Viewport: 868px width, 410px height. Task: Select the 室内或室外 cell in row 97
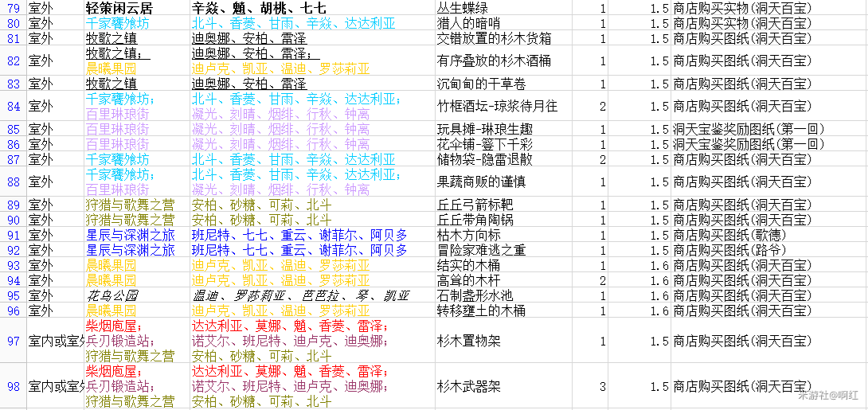(x=55, y=341)
